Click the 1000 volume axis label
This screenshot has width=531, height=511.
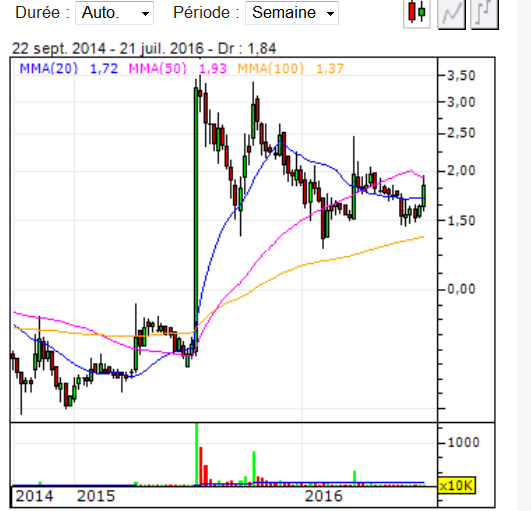tap(463, 442)
